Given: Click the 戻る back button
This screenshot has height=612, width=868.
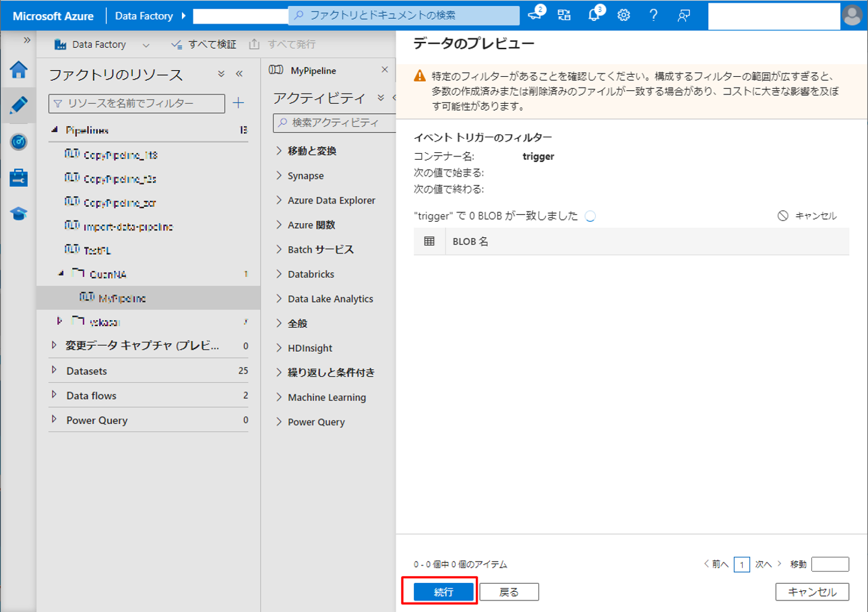Looking at the screenshot, I should [509, 592].
